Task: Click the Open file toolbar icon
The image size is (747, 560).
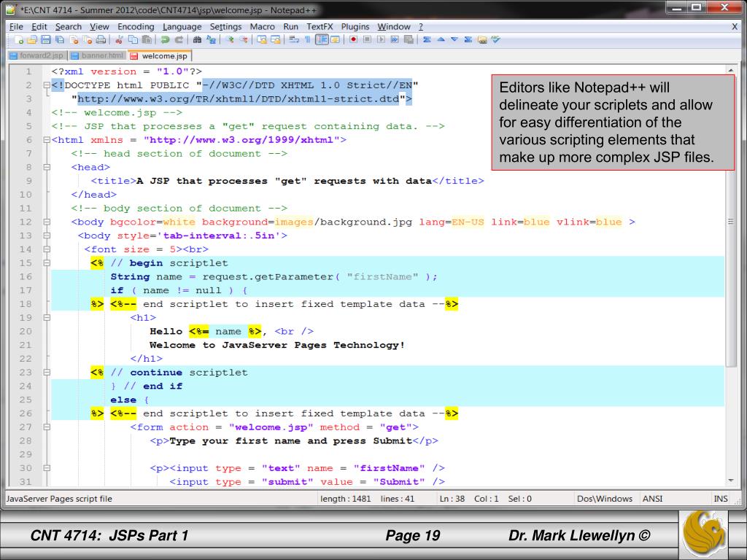Action: coord(32,40)
